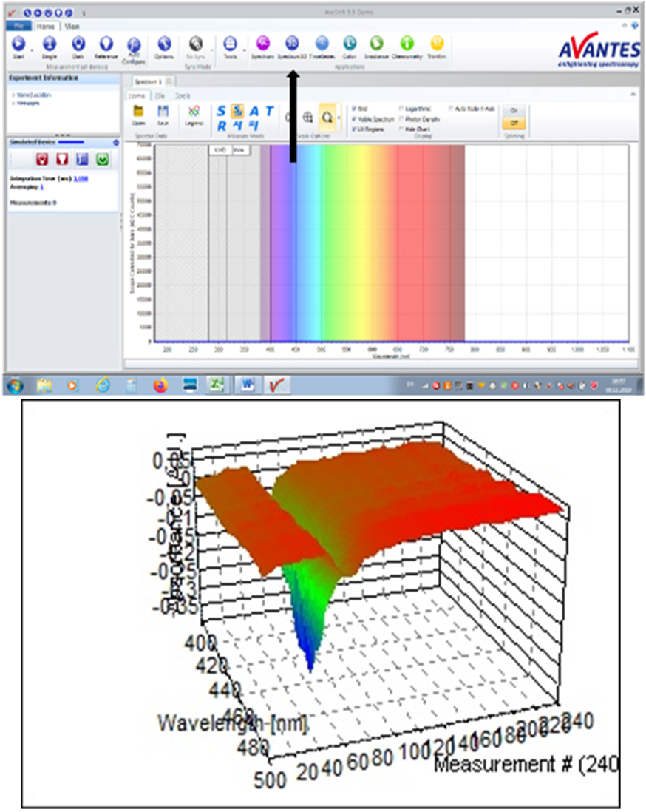The width and height of the screenshot is (646, 812).
Task: Expand the Messages tree node
Action: [13, 103]
